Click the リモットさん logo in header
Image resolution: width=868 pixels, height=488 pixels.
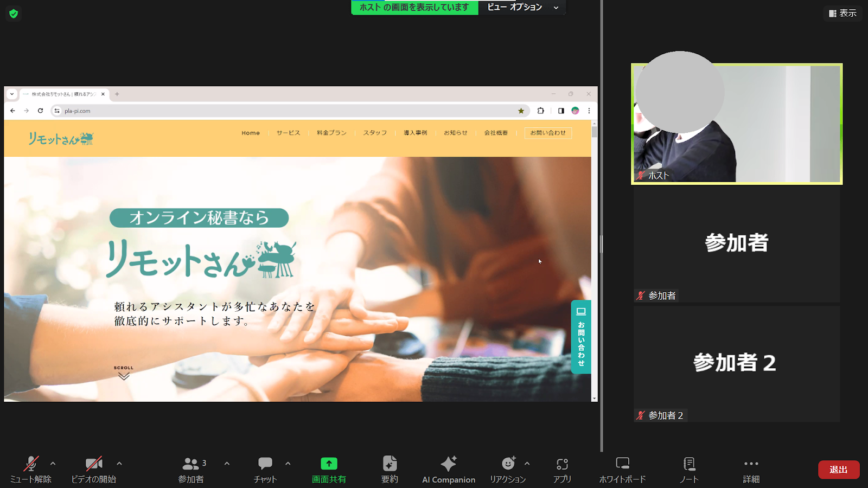click(61, 139)
